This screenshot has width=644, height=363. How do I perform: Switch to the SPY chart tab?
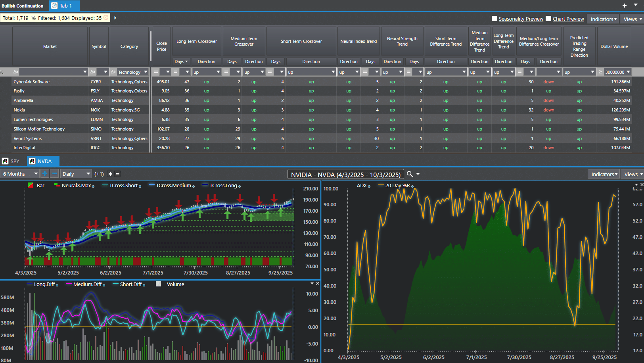pos(11,161)
